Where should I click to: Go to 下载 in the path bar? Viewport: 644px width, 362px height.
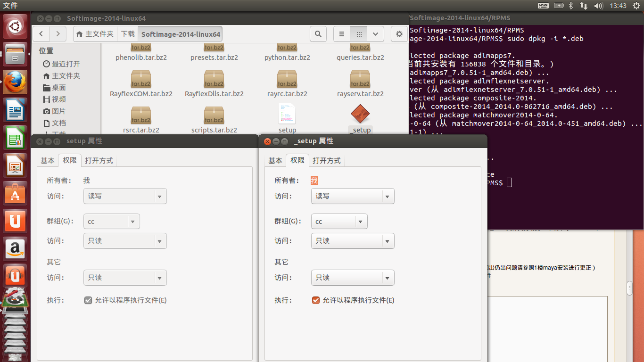point(128,34)
